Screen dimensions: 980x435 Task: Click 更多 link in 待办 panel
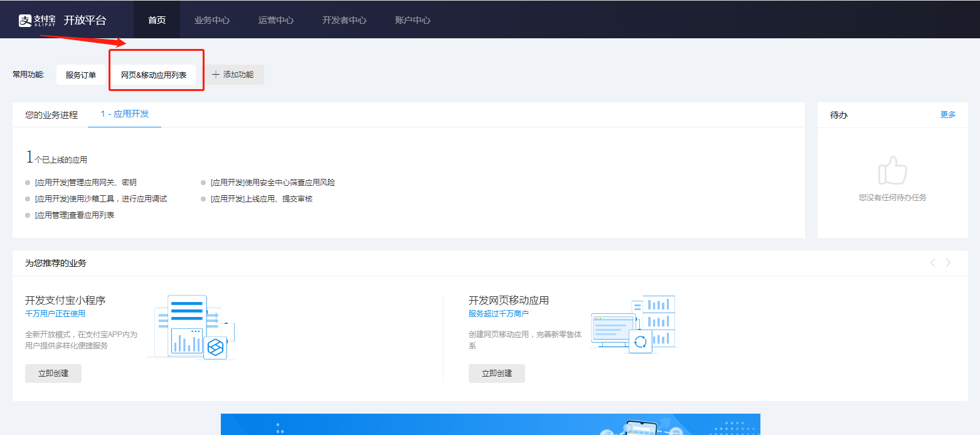pyautogui.click(x=948, y=115)
